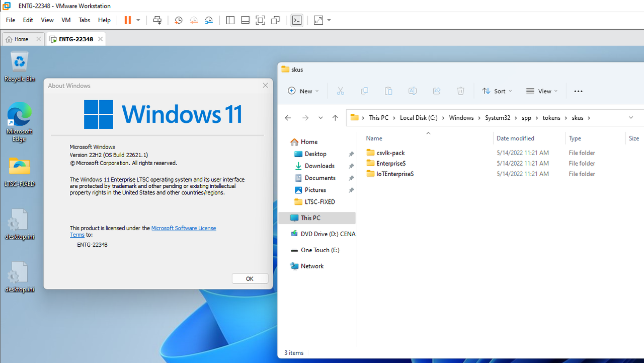
Task: Click the Copy icon in Explorer
Action: [x=364, y=91]
